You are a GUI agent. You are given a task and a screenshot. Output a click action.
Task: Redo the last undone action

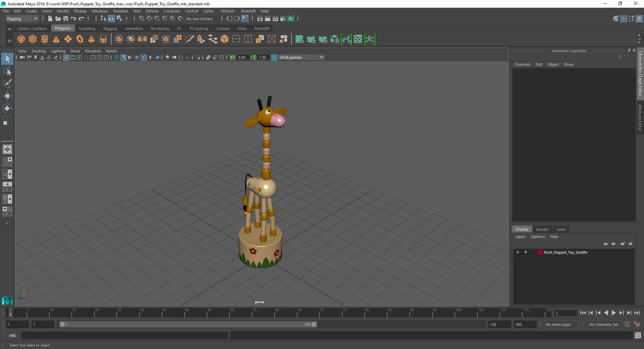pyautogui.click(x=81, y=19)
